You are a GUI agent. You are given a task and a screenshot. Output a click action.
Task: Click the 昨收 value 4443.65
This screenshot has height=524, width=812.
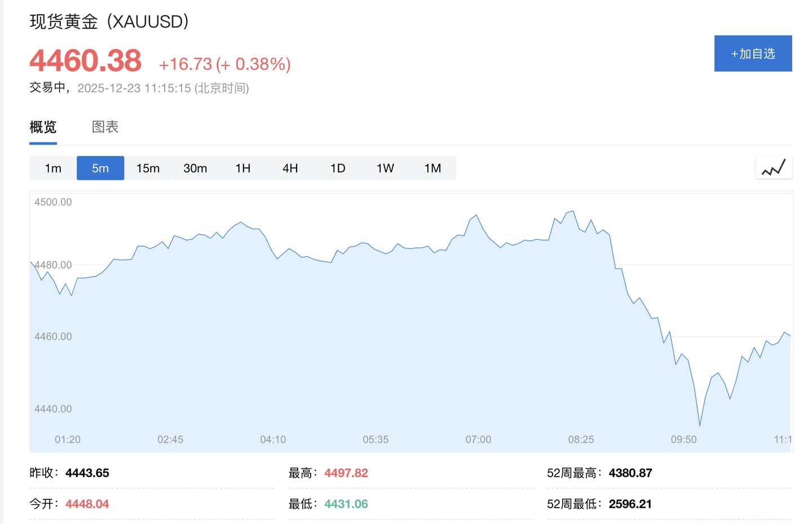(87, 473)
